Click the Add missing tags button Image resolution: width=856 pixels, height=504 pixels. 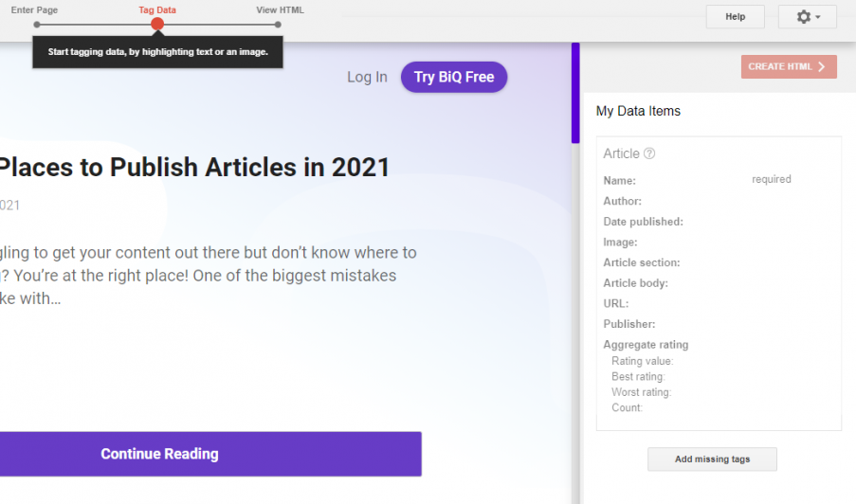coord(712,459)
